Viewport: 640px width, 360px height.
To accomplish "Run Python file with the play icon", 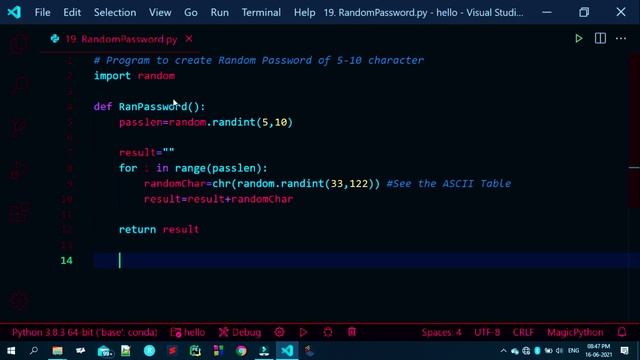I will click(578, 39).
